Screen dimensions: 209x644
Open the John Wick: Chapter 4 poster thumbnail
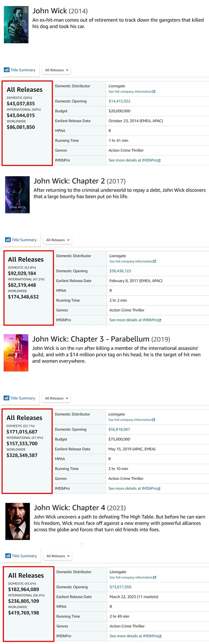(17, 521)
